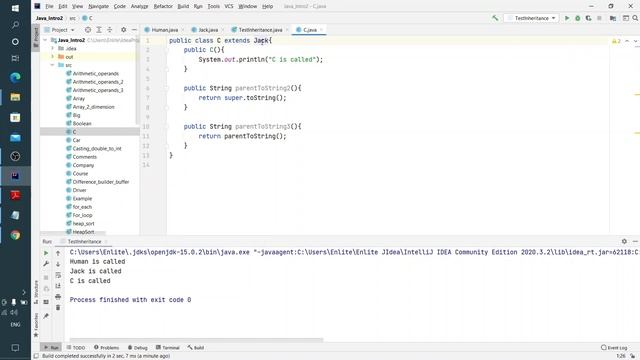Image resolution: width=640 pixels, height=360 pixels.
Task: Select opened file locate icon in Project panel
Action: [x=88, y=30]
